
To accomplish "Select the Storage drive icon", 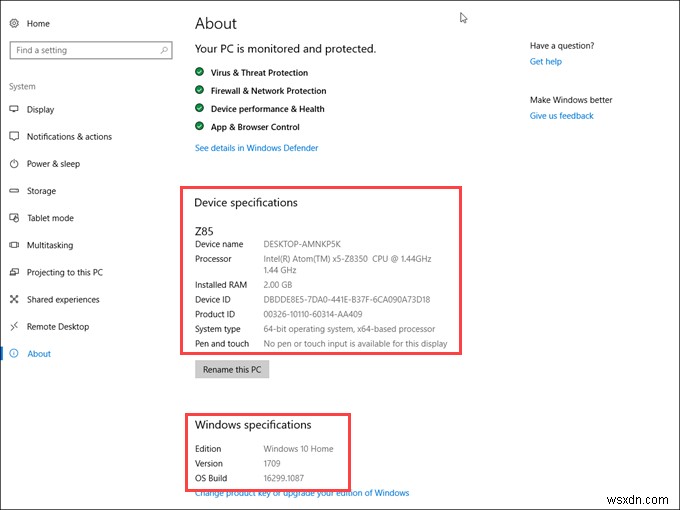I will [15, 191].
